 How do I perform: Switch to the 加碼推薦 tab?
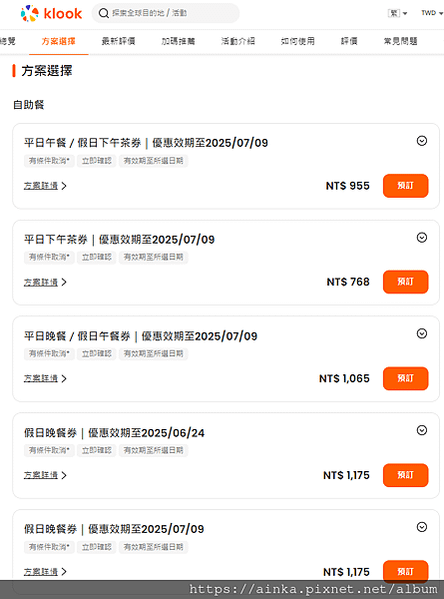tap(178, 41)
